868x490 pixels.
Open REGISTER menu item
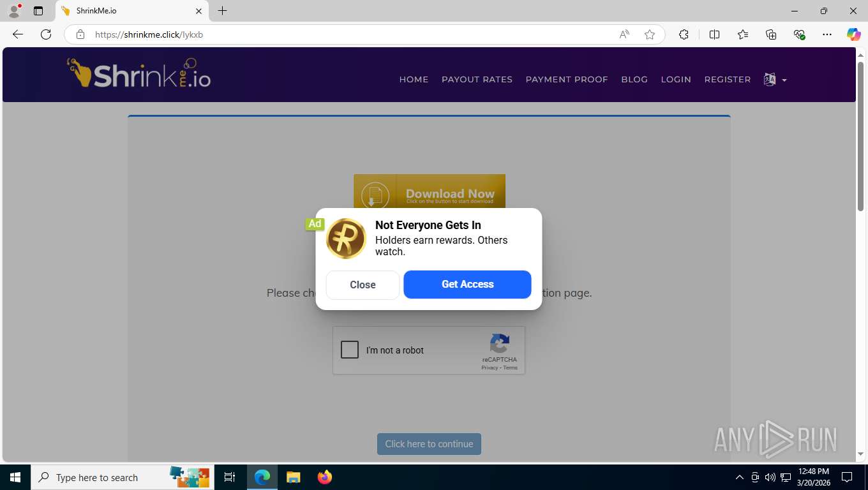coord(728,80)
